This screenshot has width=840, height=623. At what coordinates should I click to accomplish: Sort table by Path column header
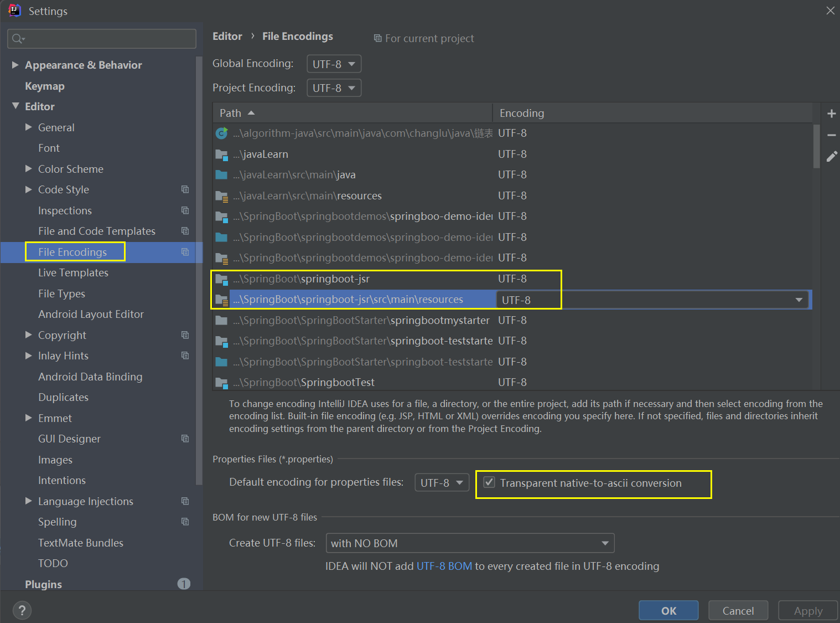(x=352, y=113)
